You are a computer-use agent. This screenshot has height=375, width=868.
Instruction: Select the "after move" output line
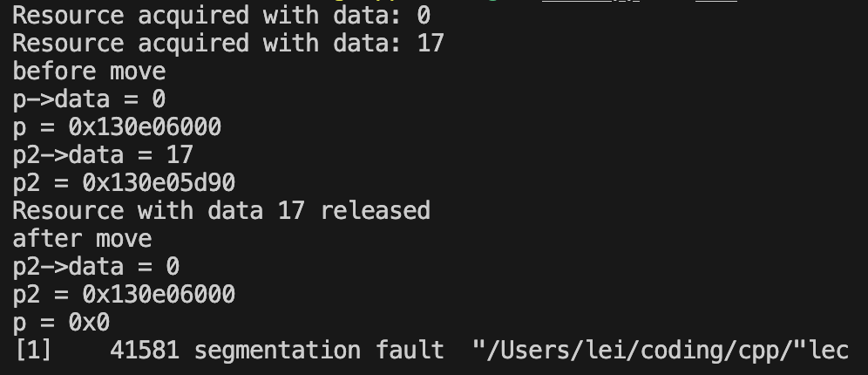(82, 239)
